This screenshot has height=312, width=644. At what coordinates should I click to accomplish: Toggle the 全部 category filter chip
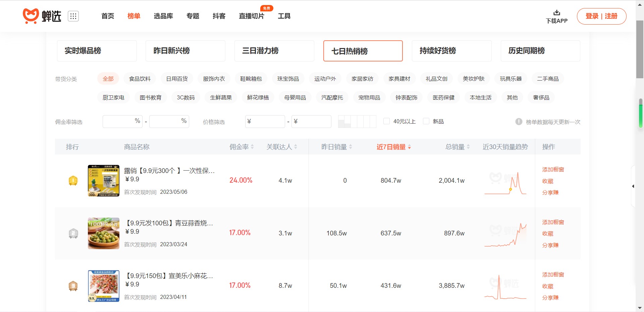[108, 78]
